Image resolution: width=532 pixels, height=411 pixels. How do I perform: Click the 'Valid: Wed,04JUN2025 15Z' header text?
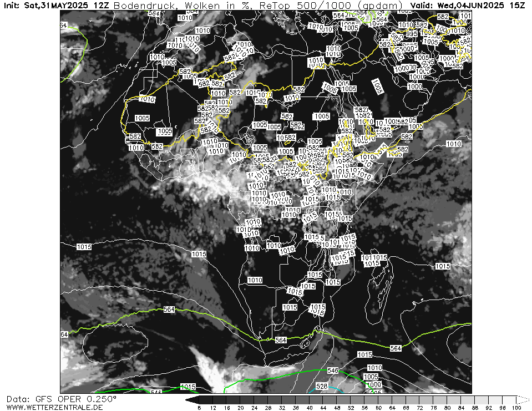tap(468, 5)
